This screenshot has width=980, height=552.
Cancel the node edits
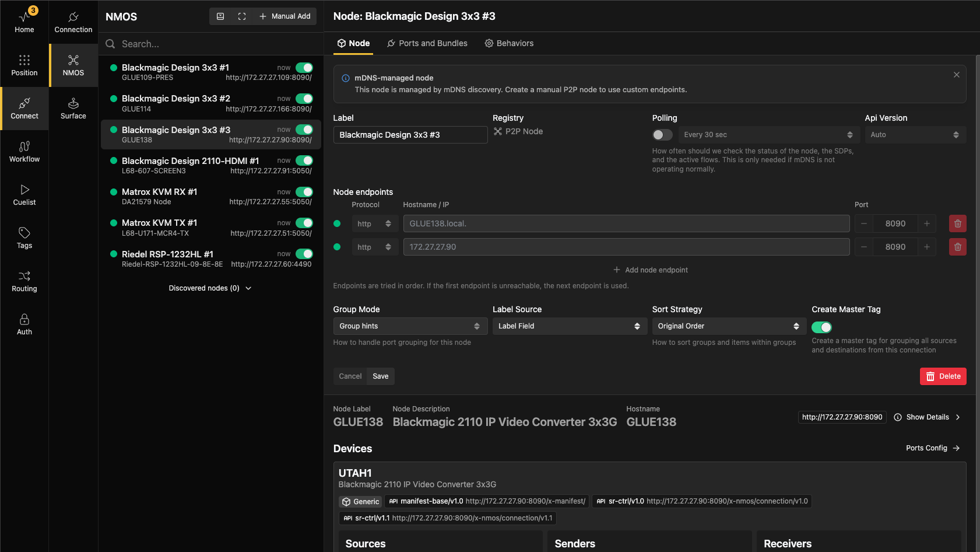[x=350, y=376]
